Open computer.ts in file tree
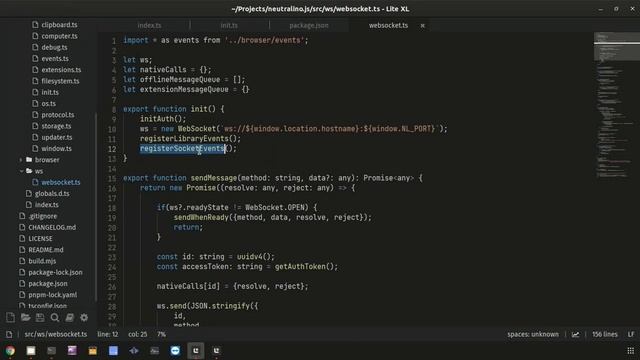This screenshot has height=360, width=640. [59, 36]
